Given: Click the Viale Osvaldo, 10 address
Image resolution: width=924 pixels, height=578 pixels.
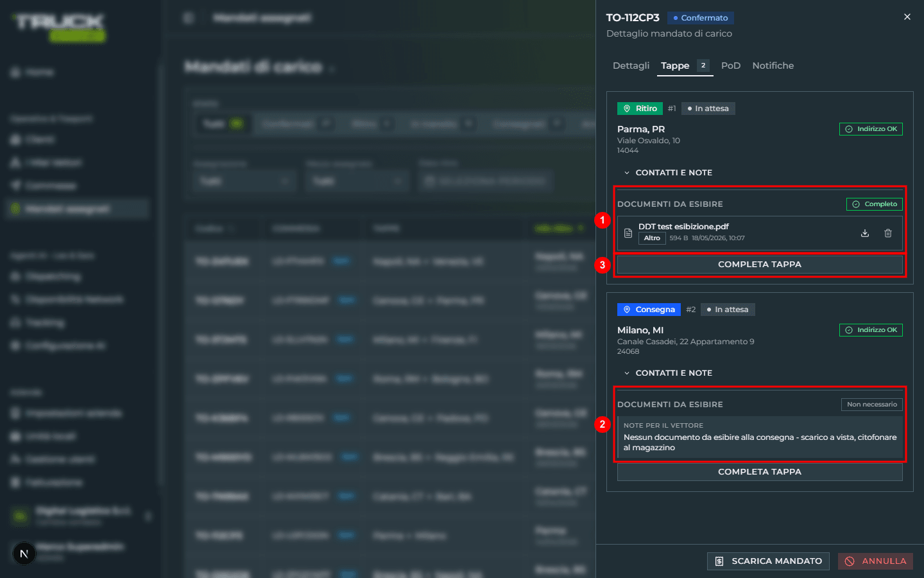Looking at the screenshot, I should 649,141.
